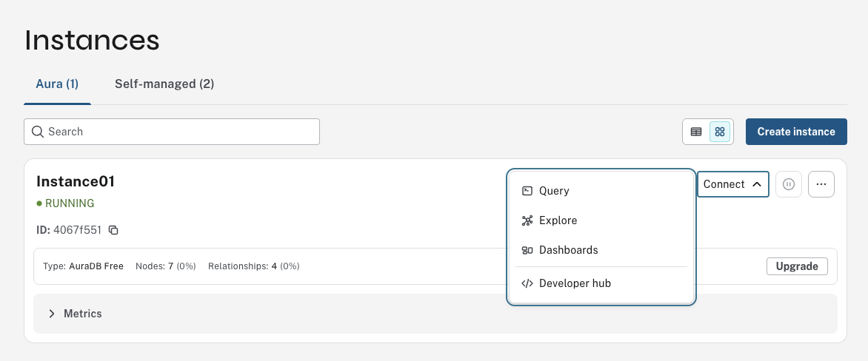Open Query from the Connect menu
The width and height of the screenshot is (868, 361).
coord(554,191)
